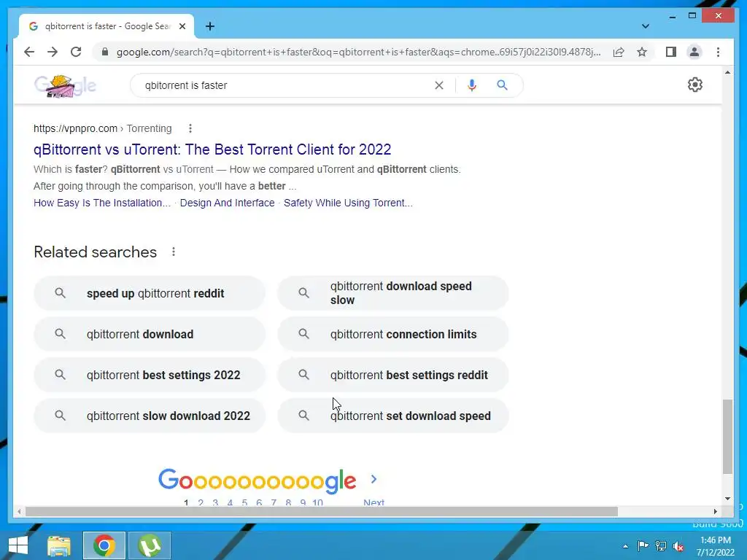
Task: Open Action Center flag icon
Action: coord(643,546)
